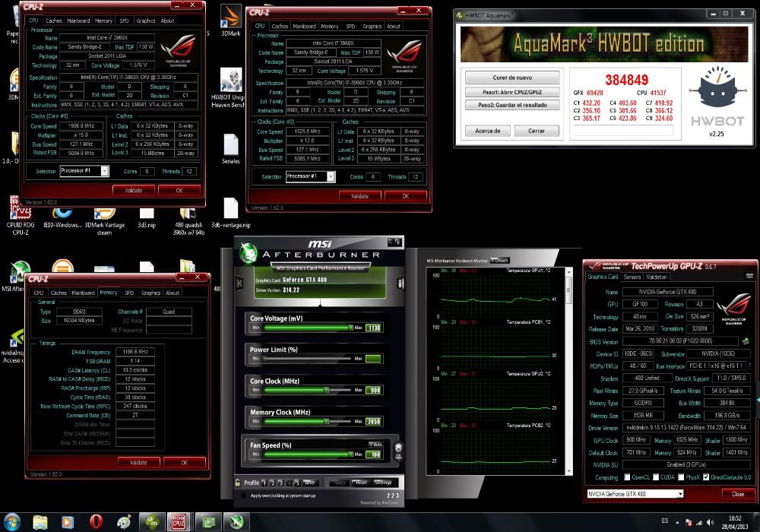Toggle the PhysX checkbox in GPU-Z

click(681, 477)
